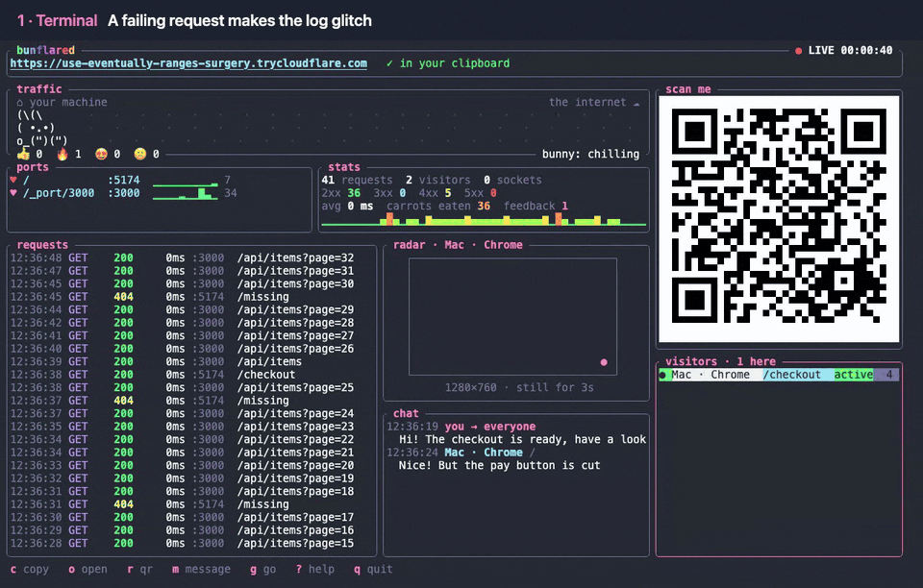Click the heart icon on the :5174 port row
This screenshot has width=923, height=588.
(12, 180)
